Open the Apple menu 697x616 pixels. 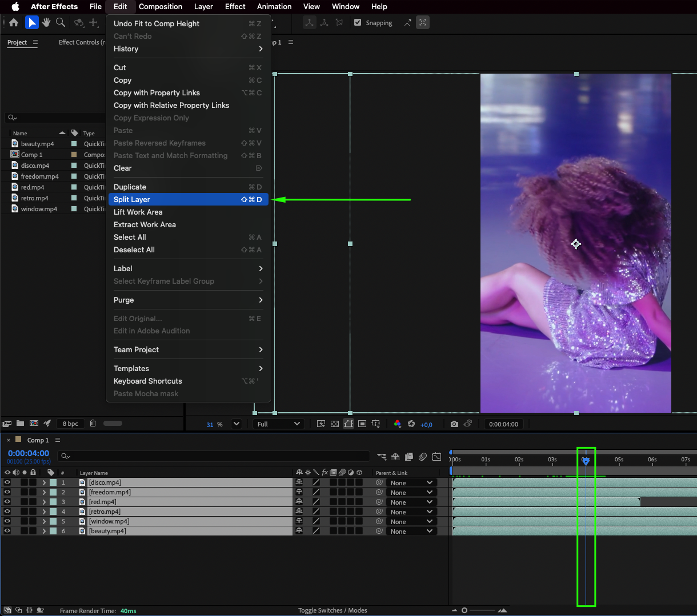tap(15, 6)
